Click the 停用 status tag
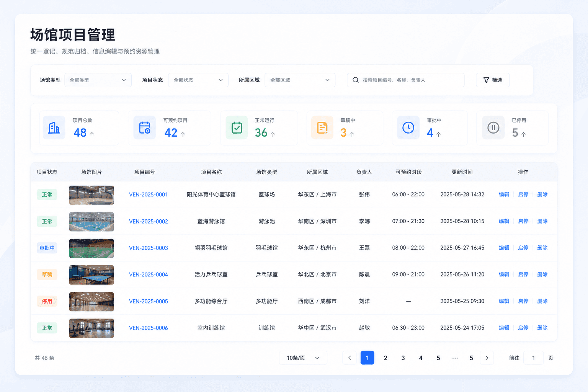588x392 pixels. click(47, 301)
